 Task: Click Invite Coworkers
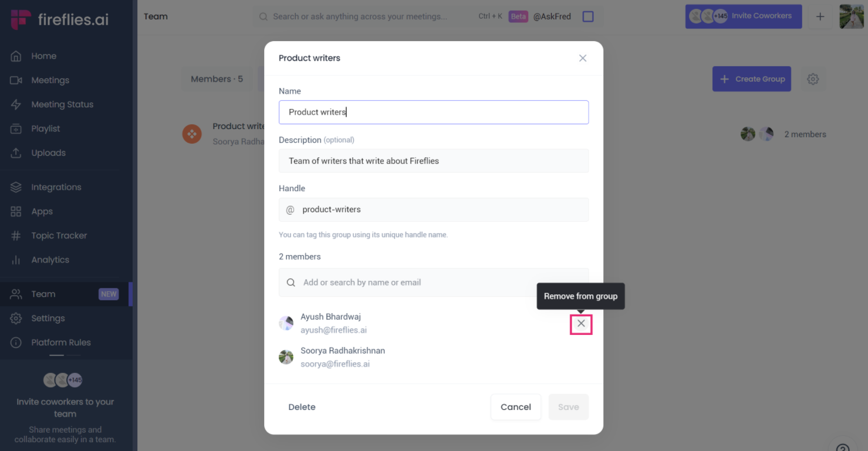point(756,16)
